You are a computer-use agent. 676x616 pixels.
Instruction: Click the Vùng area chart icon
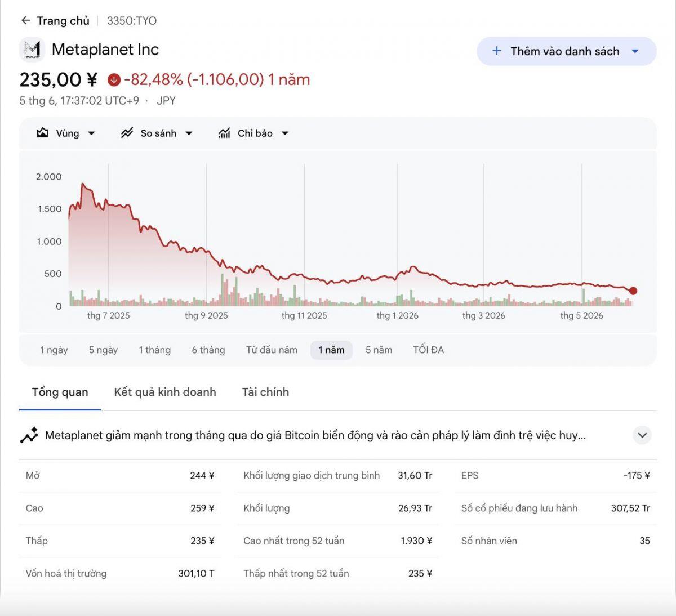point(43,133)
